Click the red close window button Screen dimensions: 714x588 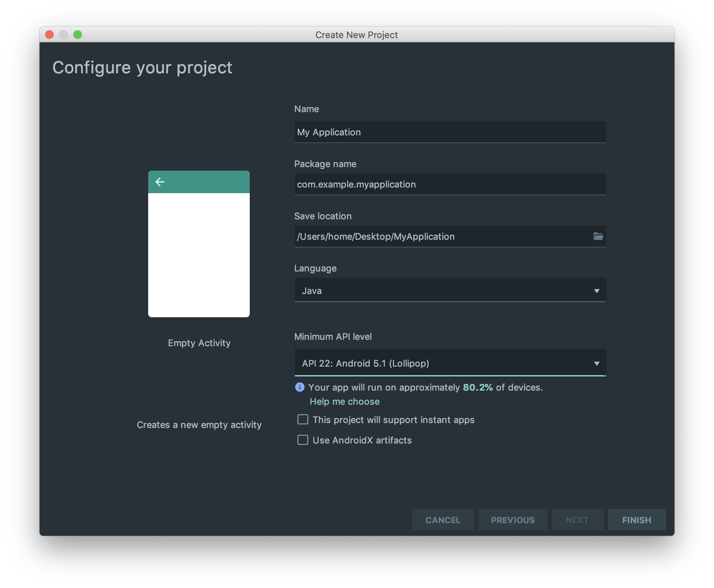(49, 35)
